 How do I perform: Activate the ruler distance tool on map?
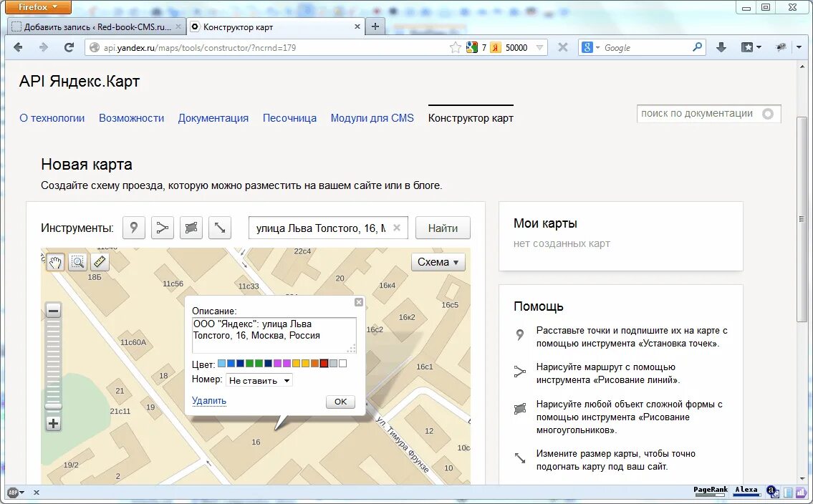[x=100, y=262]
